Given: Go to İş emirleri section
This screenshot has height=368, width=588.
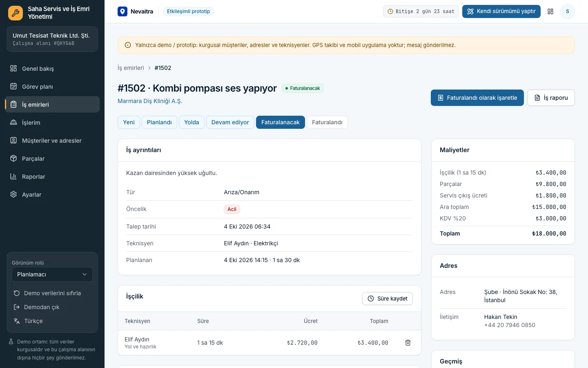Looking at the screenshot, I should 52,105.
